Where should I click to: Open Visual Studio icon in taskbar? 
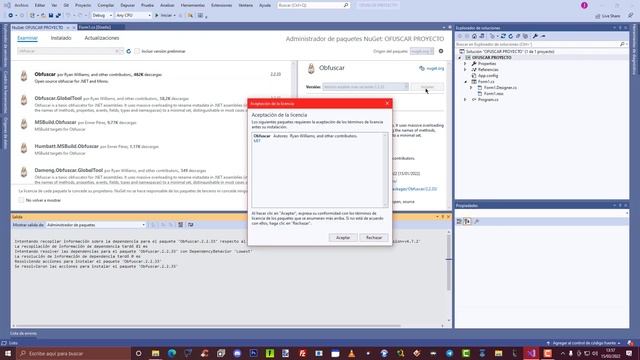pos(531,353)
